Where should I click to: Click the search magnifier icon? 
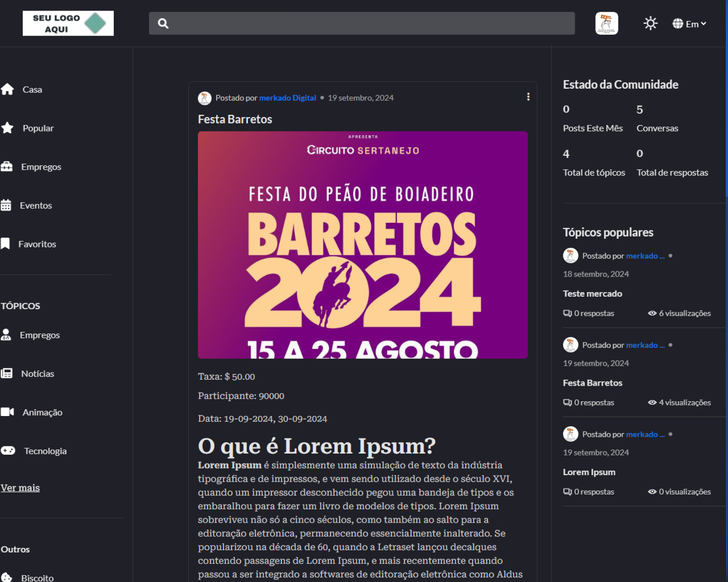[163, 23]
